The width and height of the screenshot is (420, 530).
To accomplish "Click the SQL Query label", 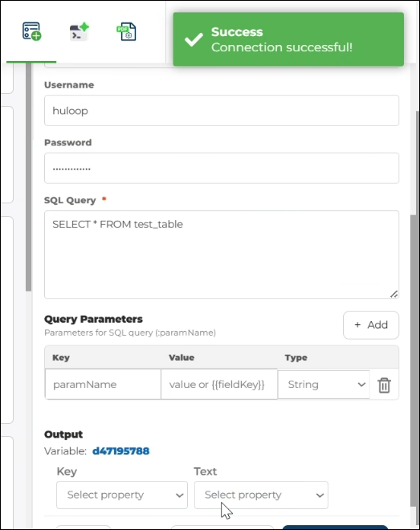I will click(x=70, y=200).
